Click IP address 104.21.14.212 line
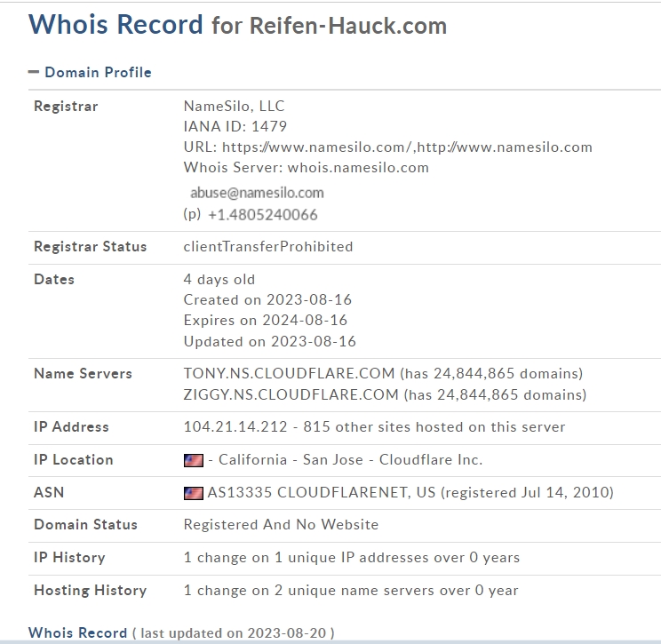Viewport: 661px width, 644px height. pyautogui.click(x=374, y=427)
